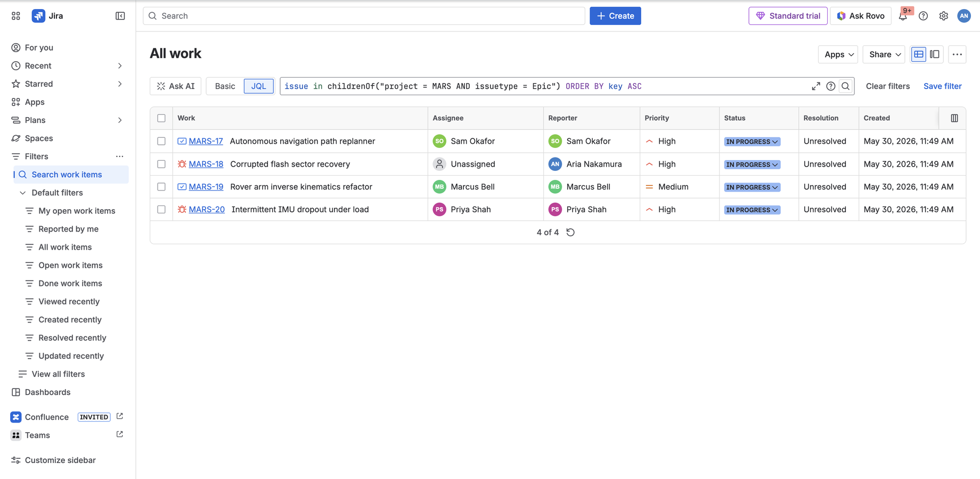Open the column configuration icon in the table header
The width and height of the screenshot is (980, 479).
coord(954,118)
